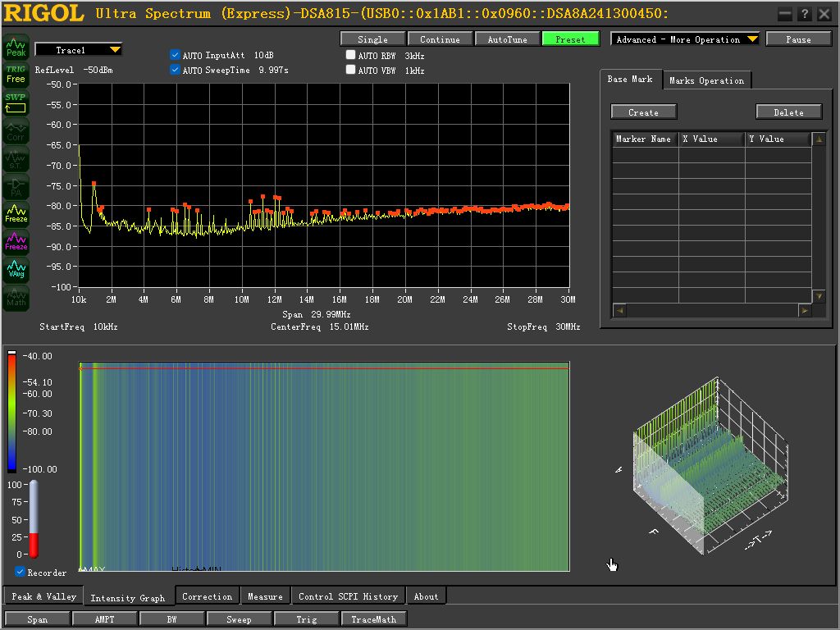Click the yellow Freeze trace icon
The height and width of the screenshot is (630, 840).
16,213
